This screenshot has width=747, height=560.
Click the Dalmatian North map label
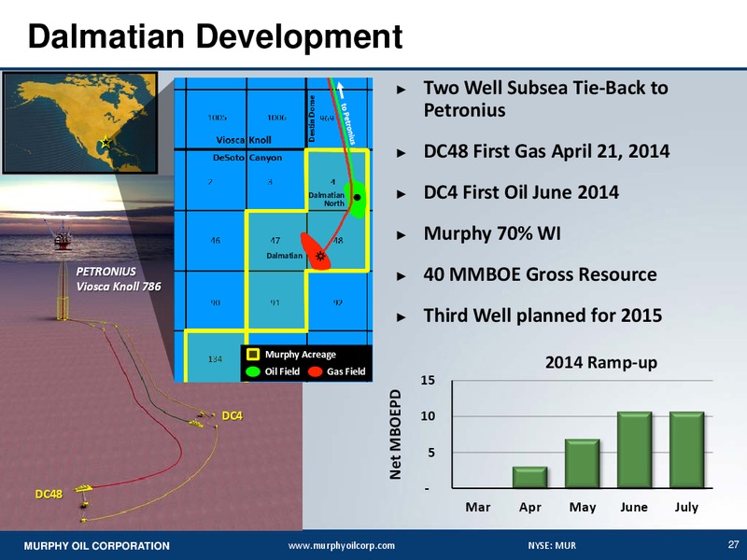click(326, 199)
